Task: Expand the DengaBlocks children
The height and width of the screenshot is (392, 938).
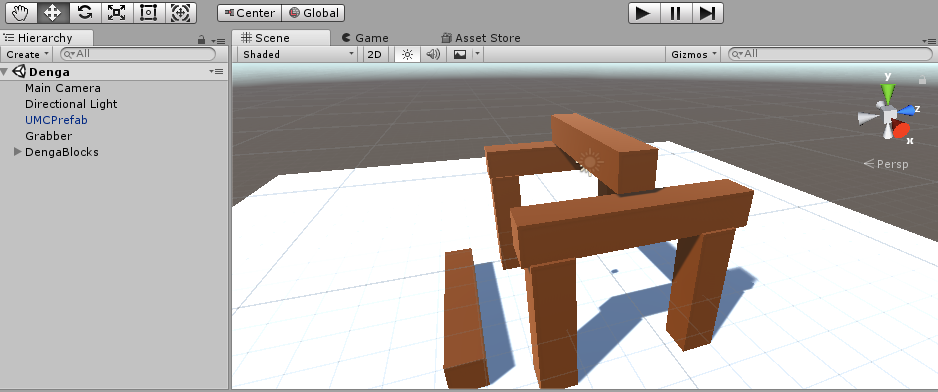Action: (17, 152)
